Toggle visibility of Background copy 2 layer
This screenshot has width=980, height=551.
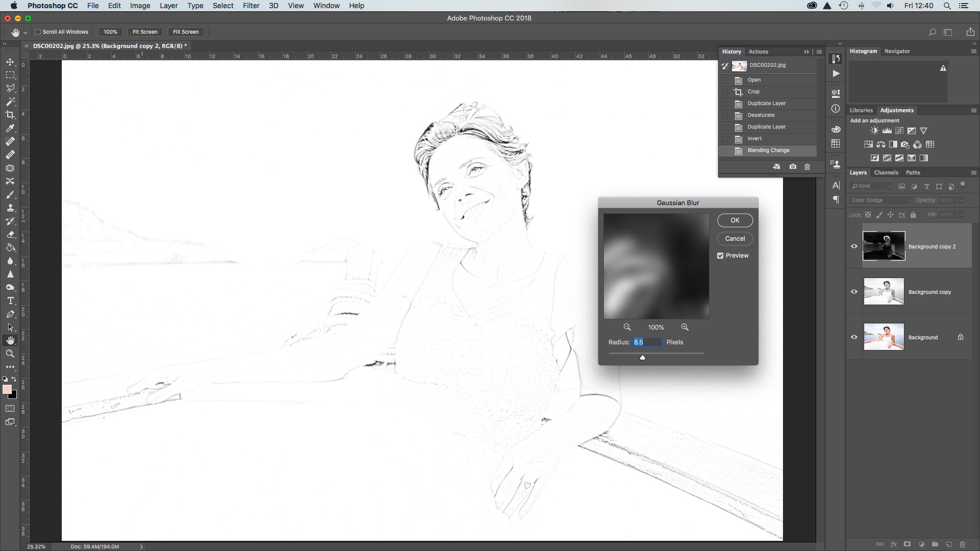854,246
